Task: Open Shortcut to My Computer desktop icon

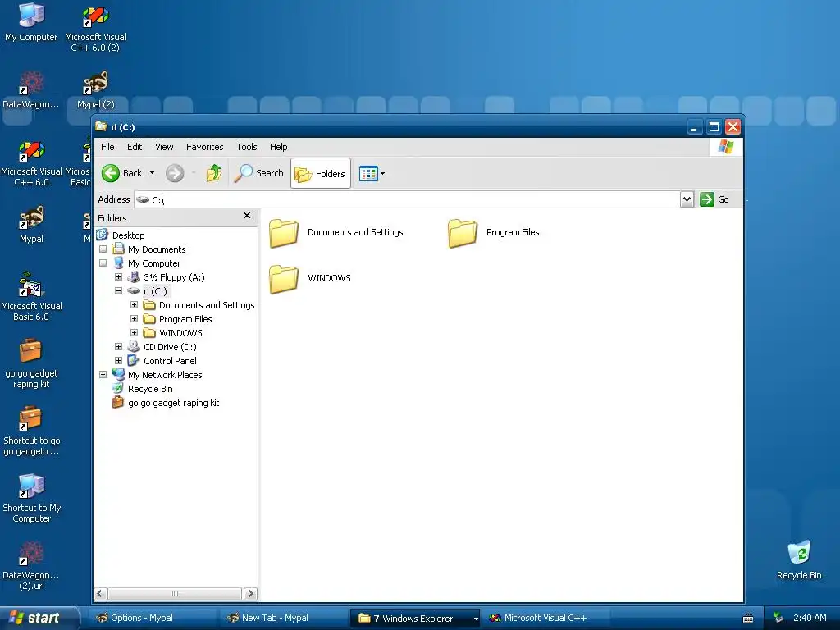Action: pos(31,498)
